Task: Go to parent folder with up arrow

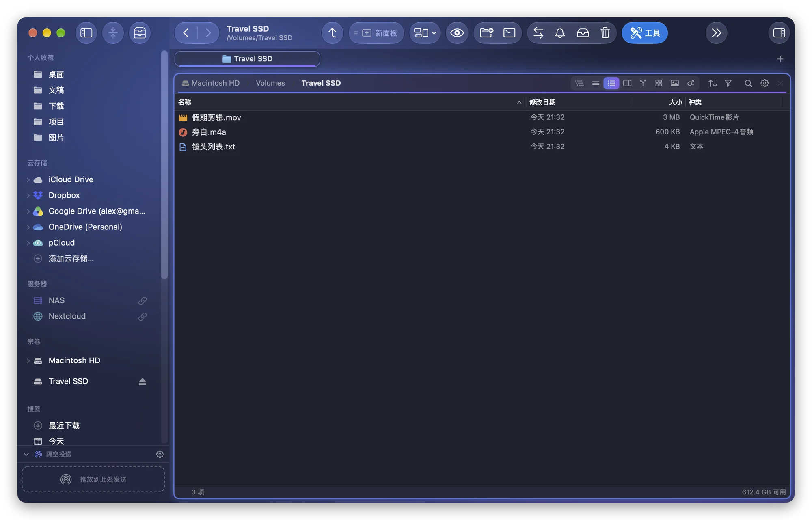Action: [x=332, y=33]
